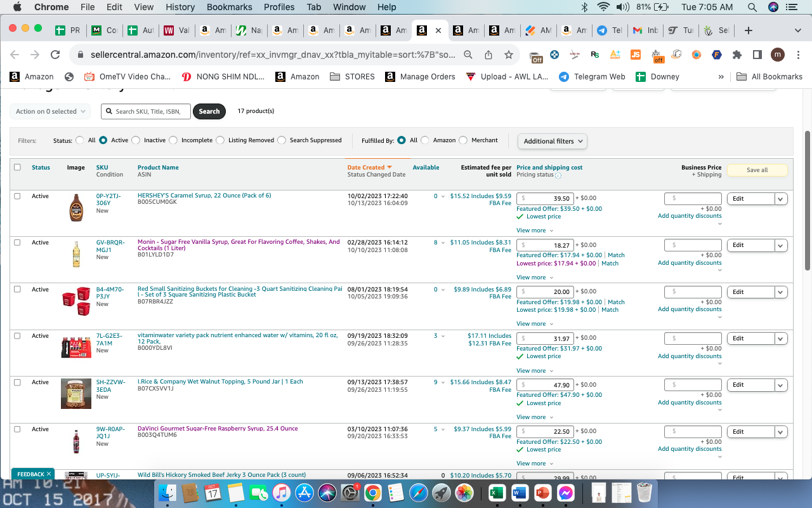Click the Search button
Image resolution: width=812 pixels, height=508 pixels.
click(209, 112)
